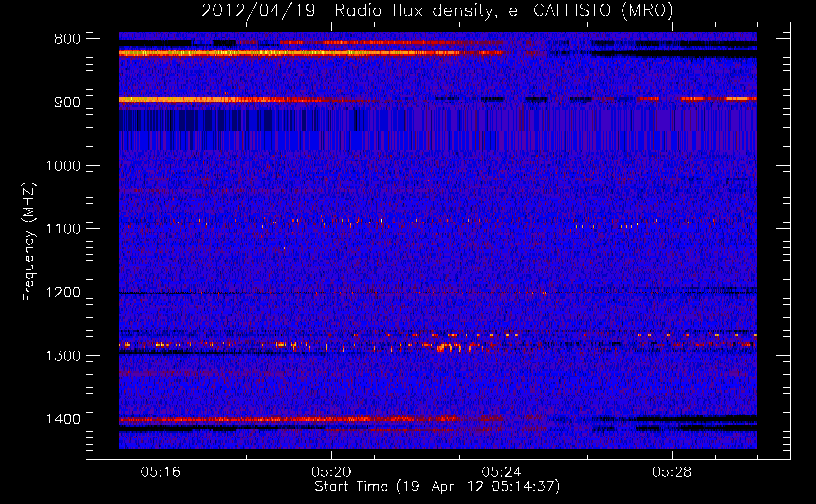Image resolution: width=816 pixels, height=504 pixels.
Task: Click the 1200 frequency tick label
Action: coord(63,293)
